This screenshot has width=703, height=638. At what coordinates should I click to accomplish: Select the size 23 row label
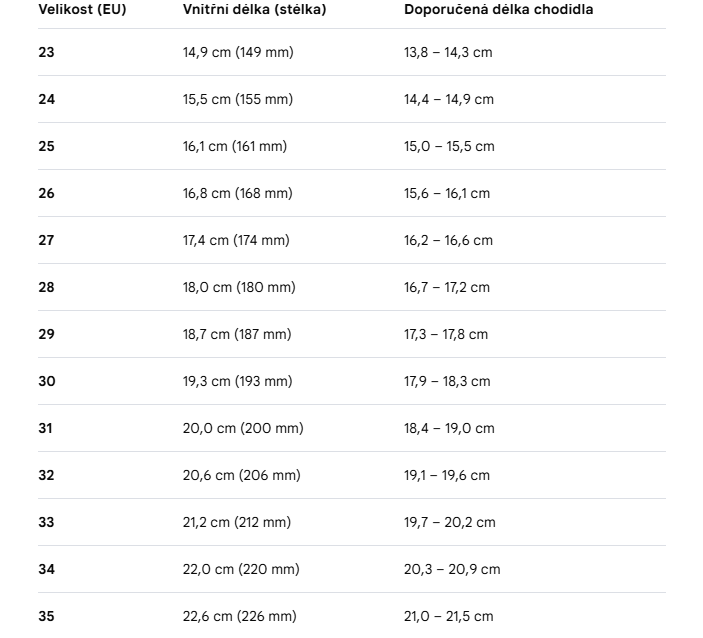(46, 52)
